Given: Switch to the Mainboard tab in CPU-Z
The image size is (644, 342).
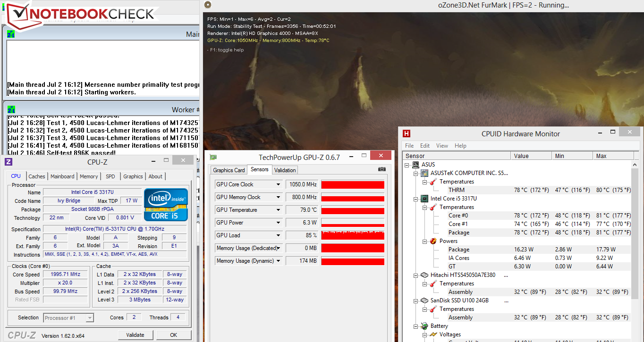Looking at the screenshot, I should tap(62, 176).
